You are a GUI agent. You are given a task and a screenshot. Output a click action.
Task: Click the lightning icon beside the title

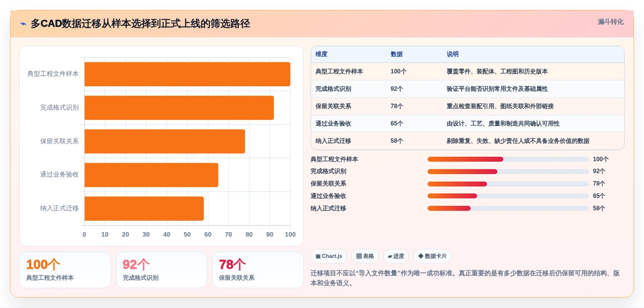(23, 24)
